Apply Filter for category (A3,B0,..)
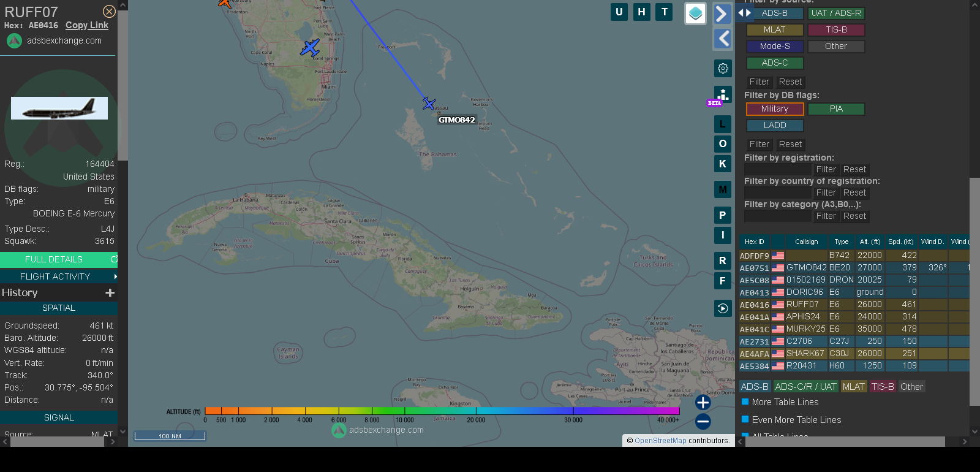The height and width of the screenshot is (472, 980). click(826, 216)
